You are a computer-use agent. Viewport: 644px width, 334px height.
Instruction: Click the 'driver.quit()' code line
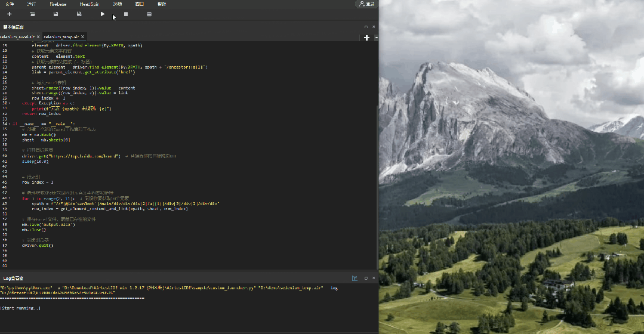tap(38, 245)
